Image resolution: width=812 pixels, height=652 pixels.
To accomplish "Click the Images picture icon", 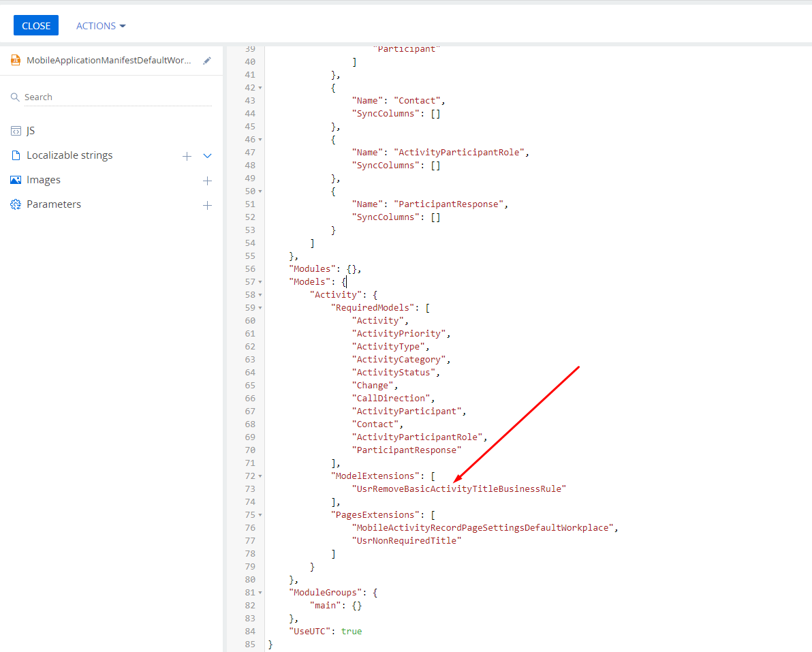I will pos(16,180).
